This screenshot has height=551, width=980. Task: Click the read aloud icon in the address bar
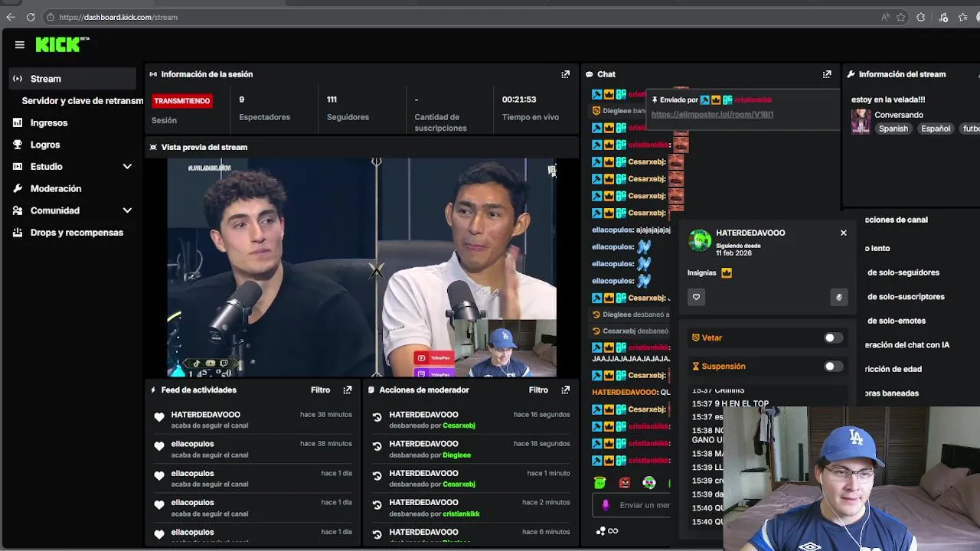(885, 17)
